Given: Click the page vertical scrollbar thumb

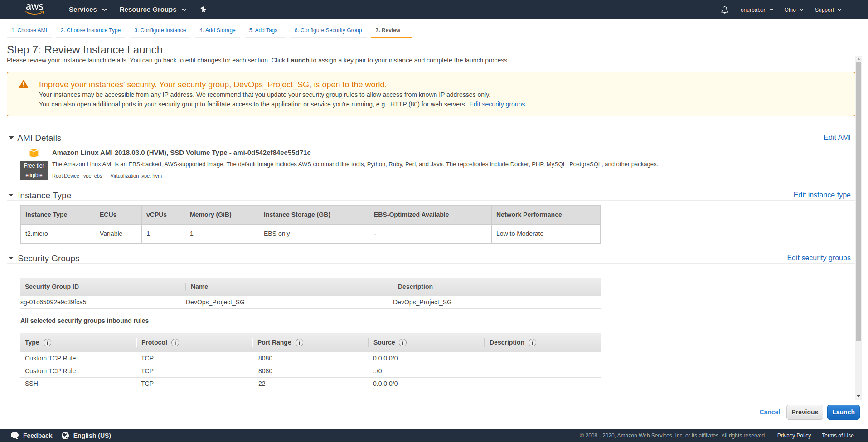Looking at the screenshot, I should 858,202.
